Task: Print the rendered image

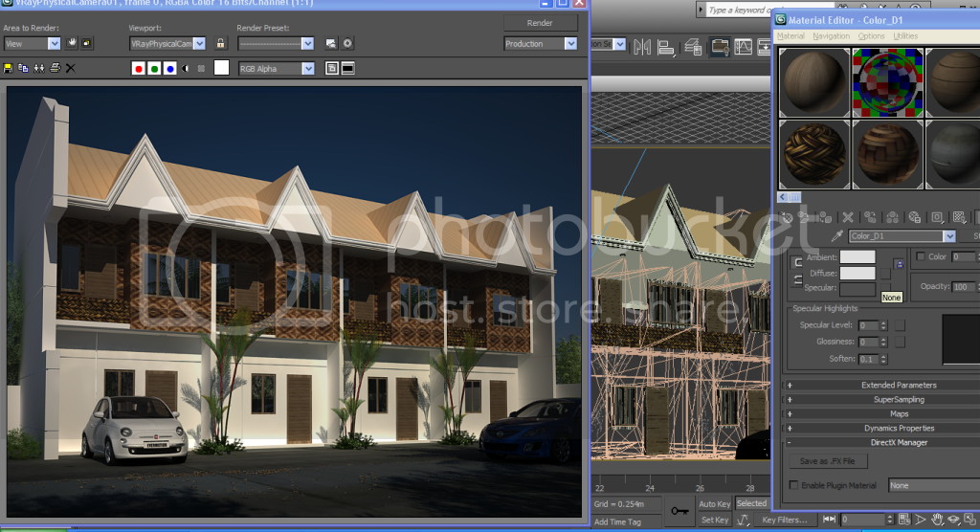Action: pyautogui.click(x=55, y=68)
